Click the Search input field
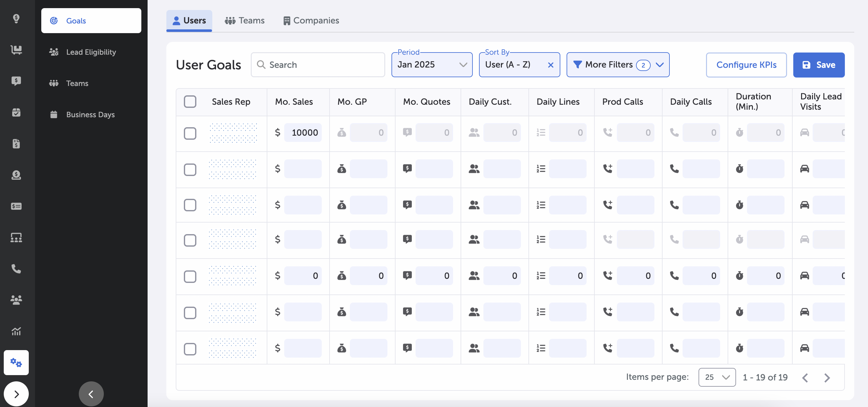868x407 pixels. point(318,65)
